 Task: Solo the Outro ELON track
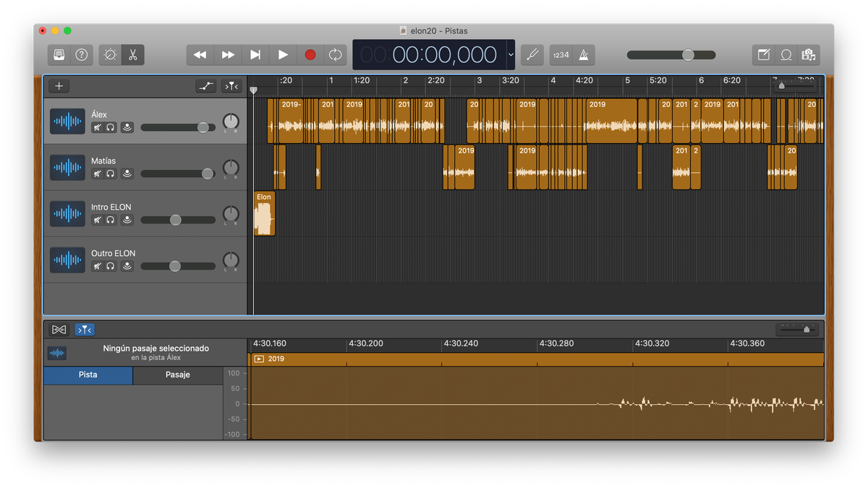(111, 266)
